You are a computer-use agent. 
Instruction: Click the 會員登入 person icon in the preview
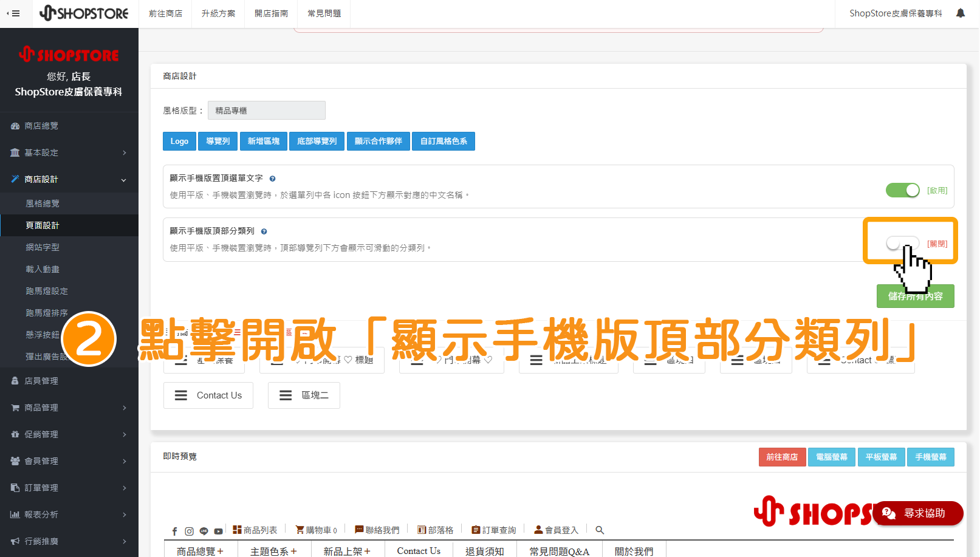coord(538,530)
